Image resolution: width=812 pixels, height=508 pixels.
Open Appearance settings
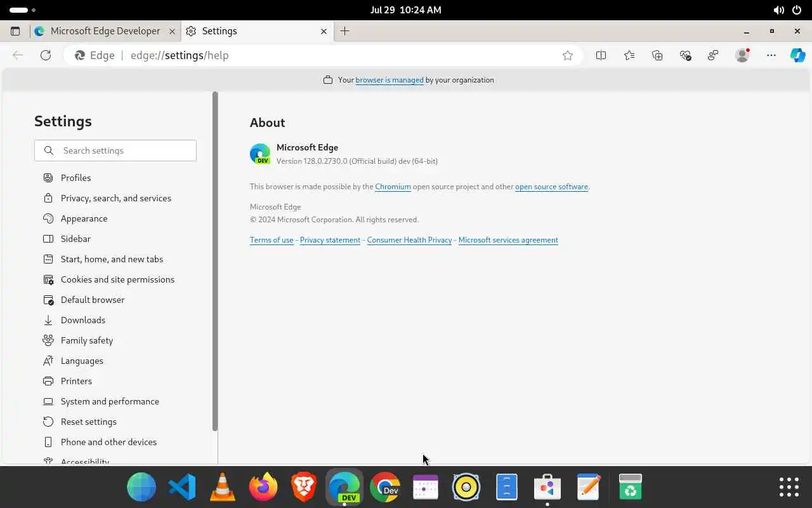coord(84,218)
